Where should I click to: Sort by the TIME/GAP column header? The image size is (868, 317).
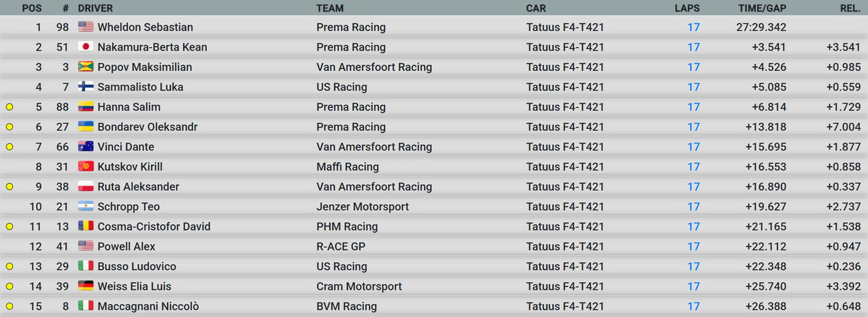coord(762,8)
